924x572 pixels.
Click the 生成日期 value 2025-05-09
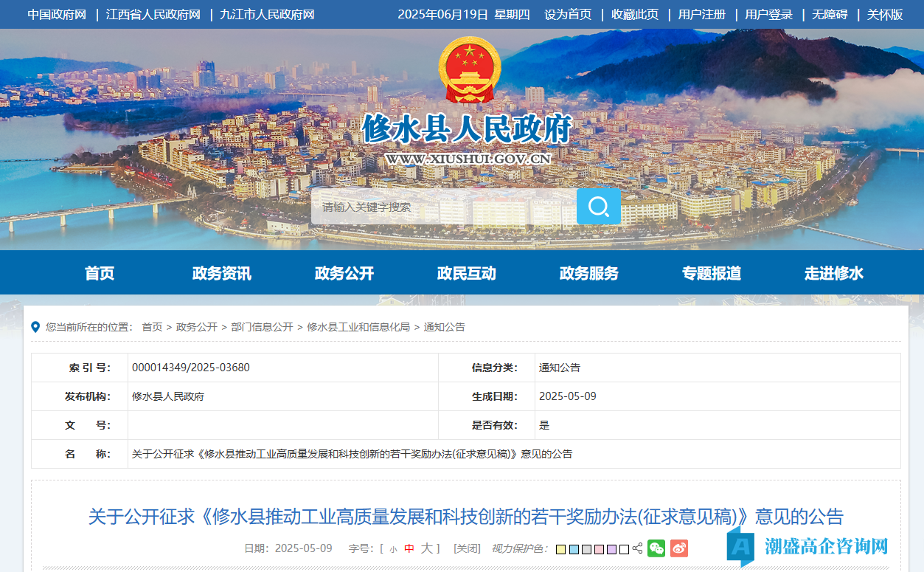pyautogui.click(x=568, y=396)
